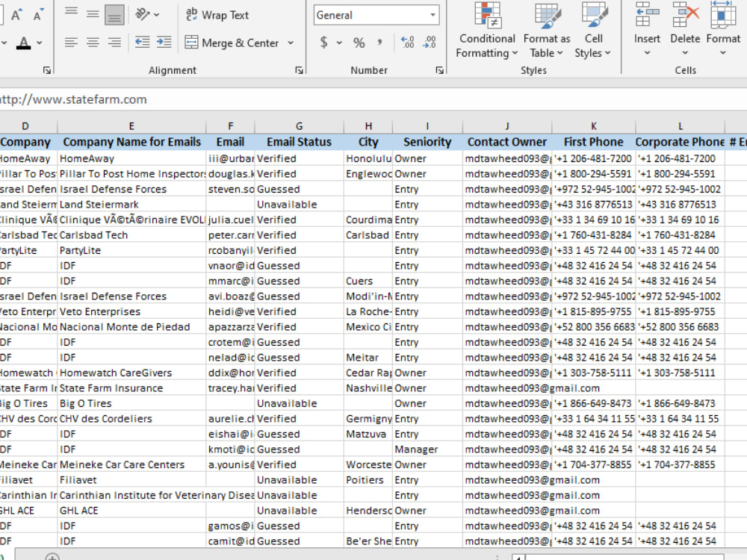Image resolution: width=747 pixels, height=560 pixels.
Task: Increase indent
Action: coord(164,43)
